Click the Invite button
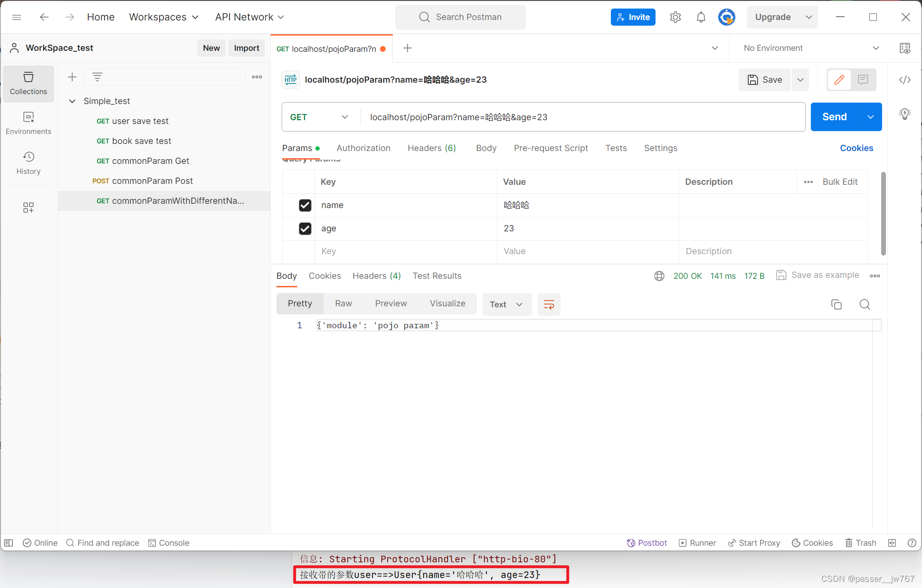Image resolution: width=922 pixels, height=588 pixels. coord(633,17)
